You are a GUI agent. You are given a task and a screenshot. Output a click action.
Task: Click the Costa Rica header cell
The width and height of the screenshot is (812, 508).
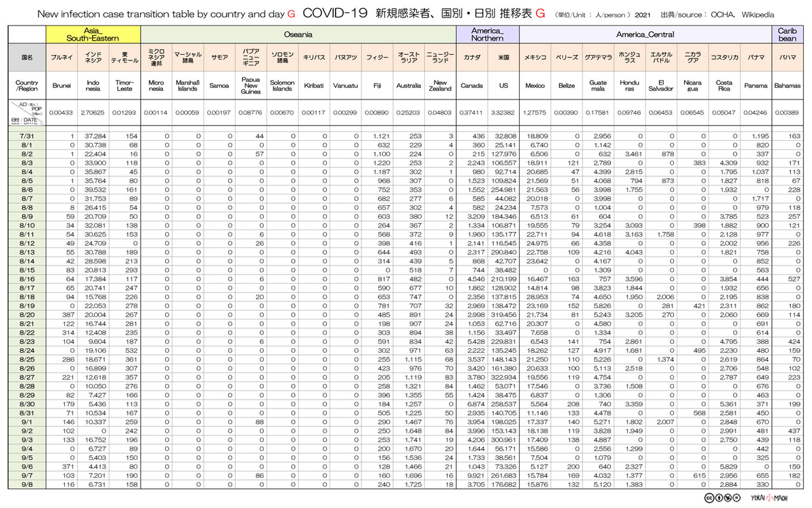click(x=724, y=86)
